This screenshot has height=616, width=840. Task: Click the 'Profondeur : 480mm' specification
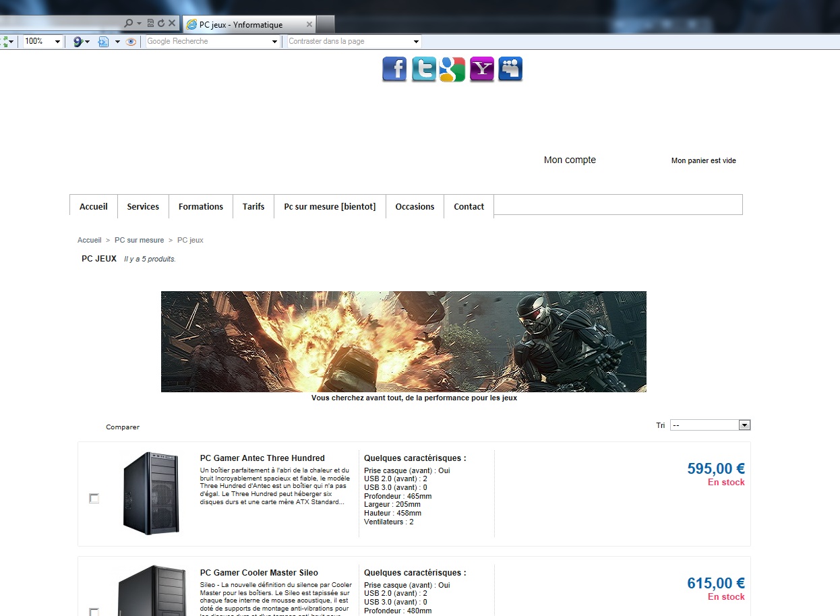[x=398, y=611]
